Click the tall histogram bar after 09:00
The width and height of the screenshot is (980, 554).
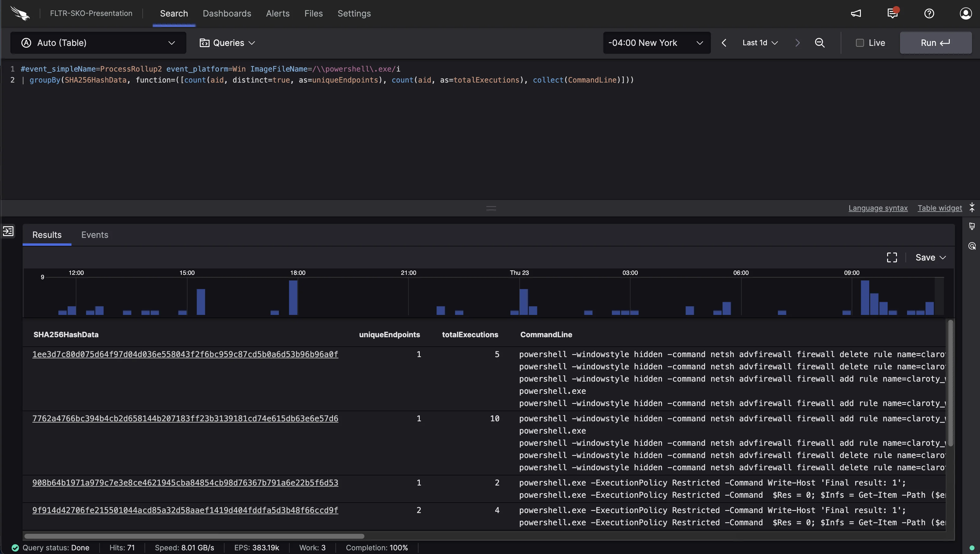[x=865, y=297]
